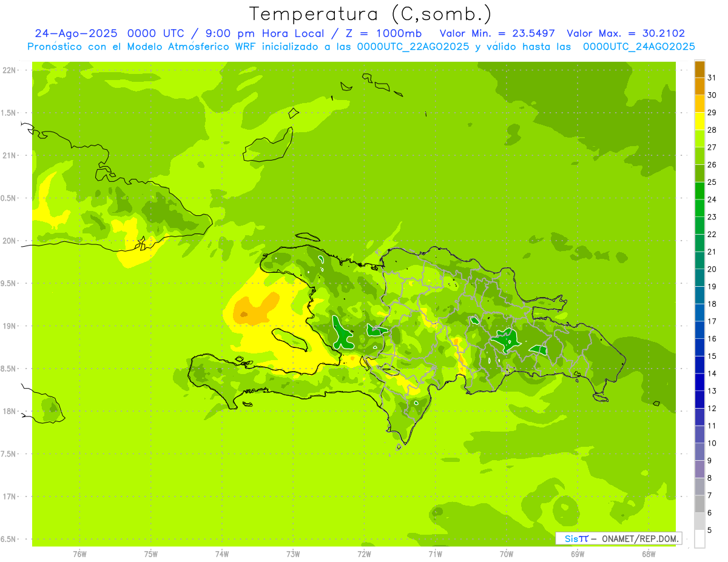Pick the blue swatch between colorbar labels 14 and 15

click(699, 365)
